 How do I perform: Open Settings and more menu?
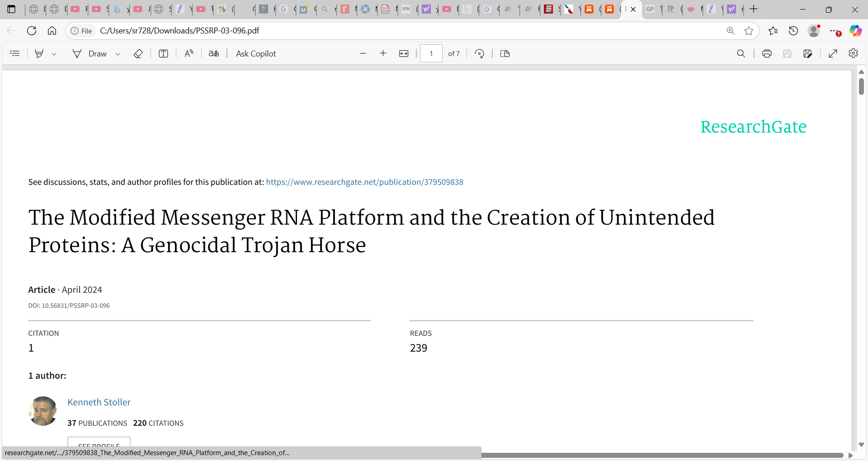pyautogui.click(x=835, y=31)
